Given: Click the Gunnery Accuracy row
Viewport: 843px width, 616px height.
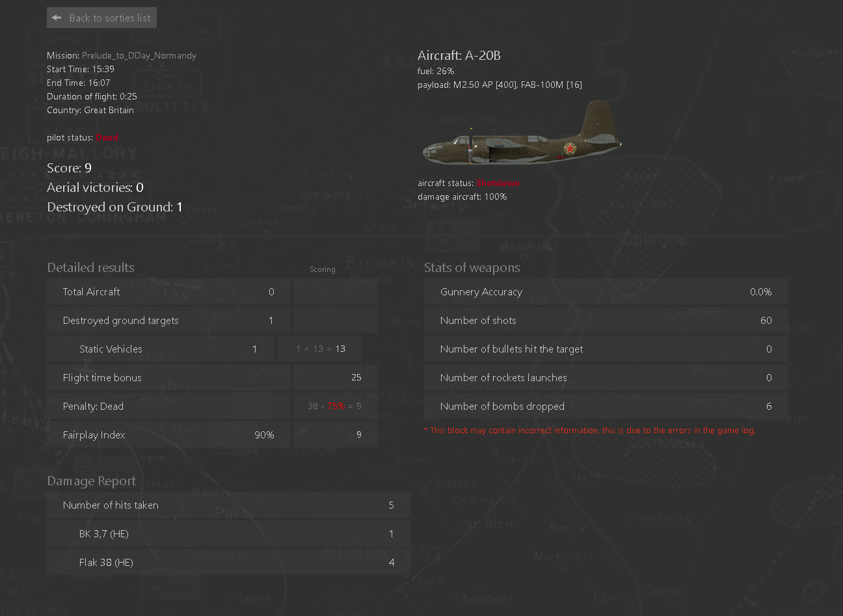Looking at the screenshot, I should tap(606, 292).
